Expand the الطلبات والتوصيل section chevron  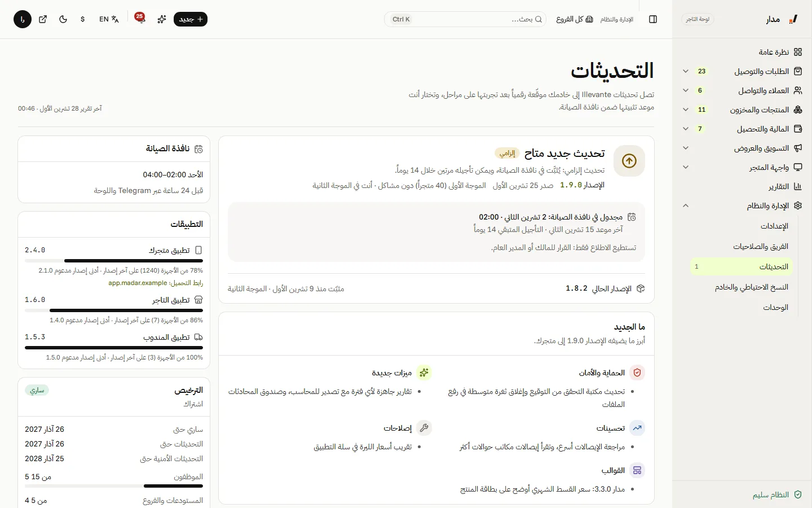coord(686,71)
